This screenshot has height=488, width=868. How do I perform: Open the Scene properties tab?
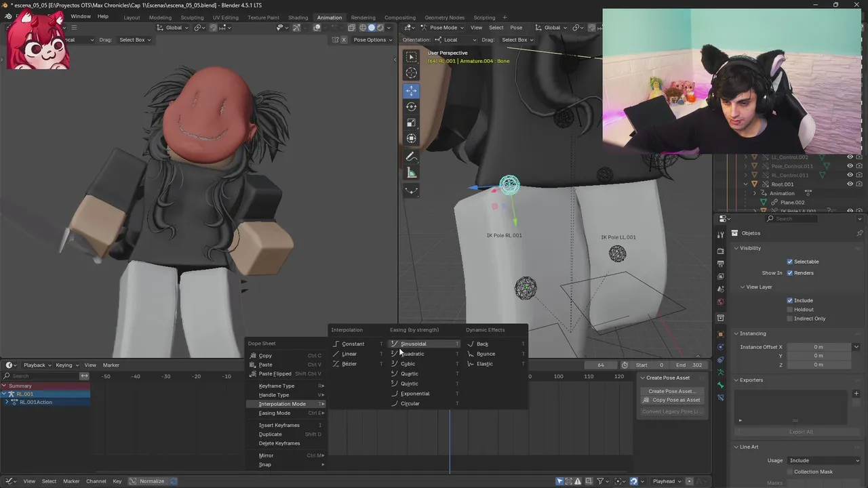tap(720, 289)
